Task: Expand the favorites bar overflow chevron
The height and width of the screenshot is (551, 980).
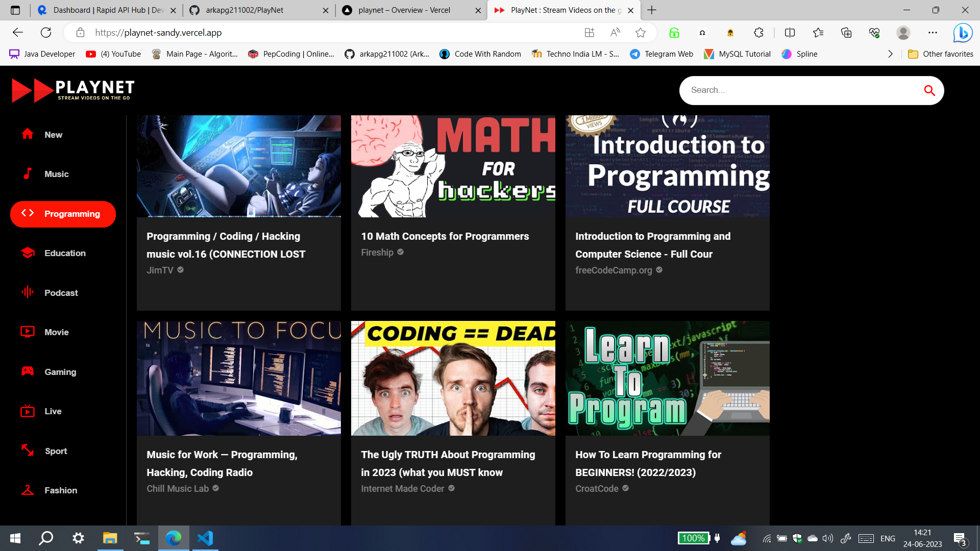Action: click(890, 54)
